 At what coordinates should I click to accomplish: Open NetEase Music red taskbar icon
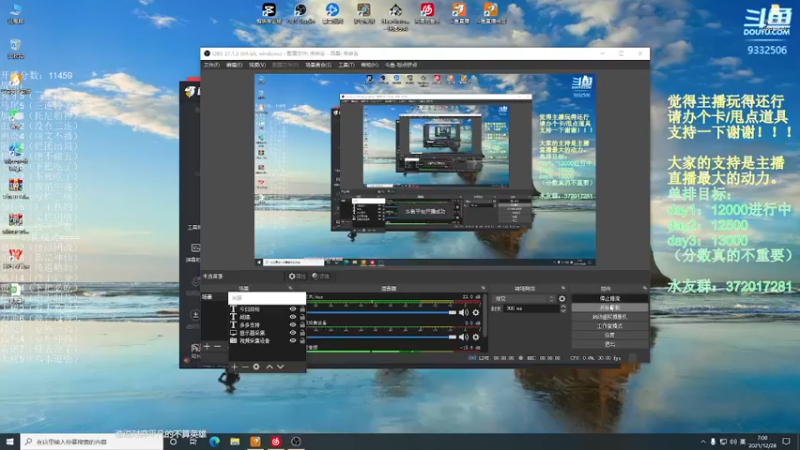(x=276, y=441)
